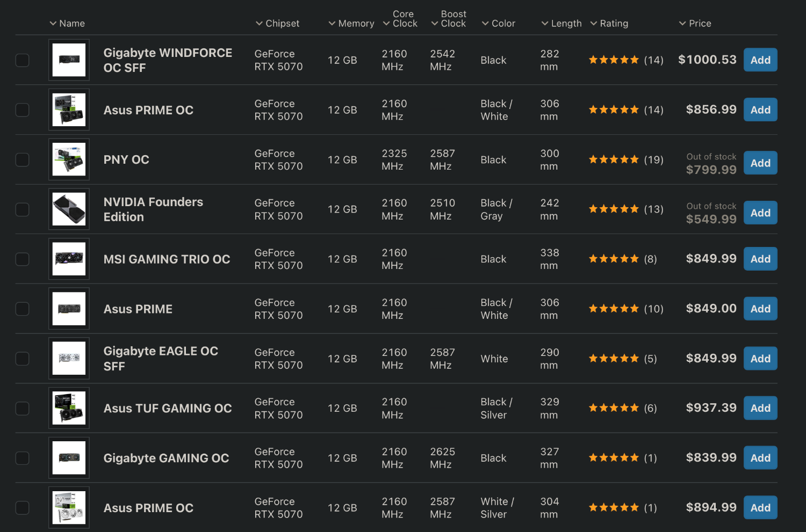Check the Gigabyte WINDFORCE OC SFF checkbox

(22, 60)
